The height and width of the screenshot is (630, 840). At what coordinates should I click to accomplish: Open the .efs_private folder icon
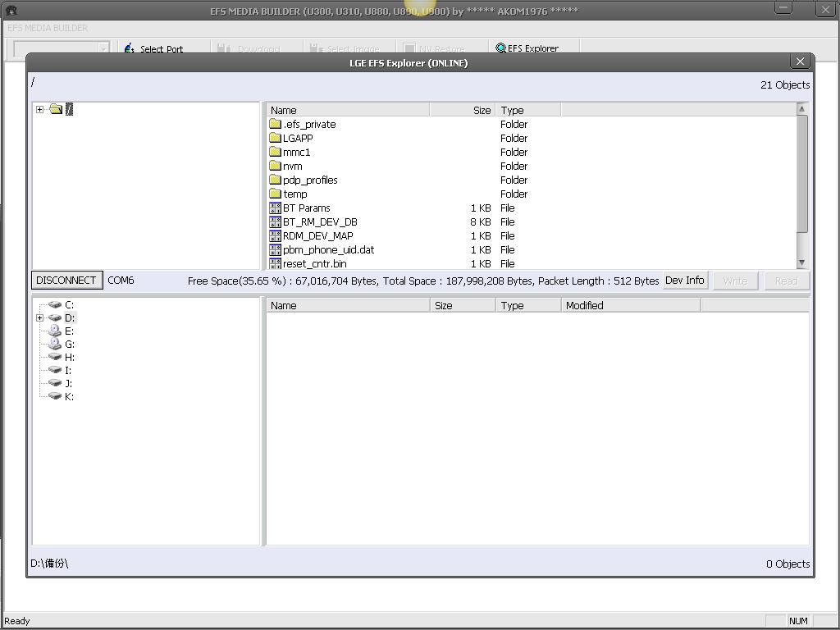click(x=276, y=125)
